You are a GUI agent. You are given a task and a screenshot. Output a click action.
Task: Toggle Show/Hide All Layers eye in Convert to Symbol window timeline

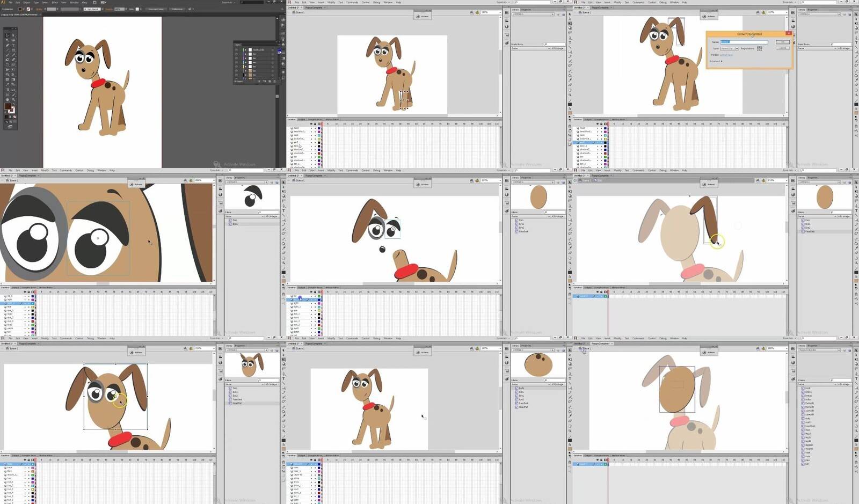pyautogui.click(x=598, y=124)
